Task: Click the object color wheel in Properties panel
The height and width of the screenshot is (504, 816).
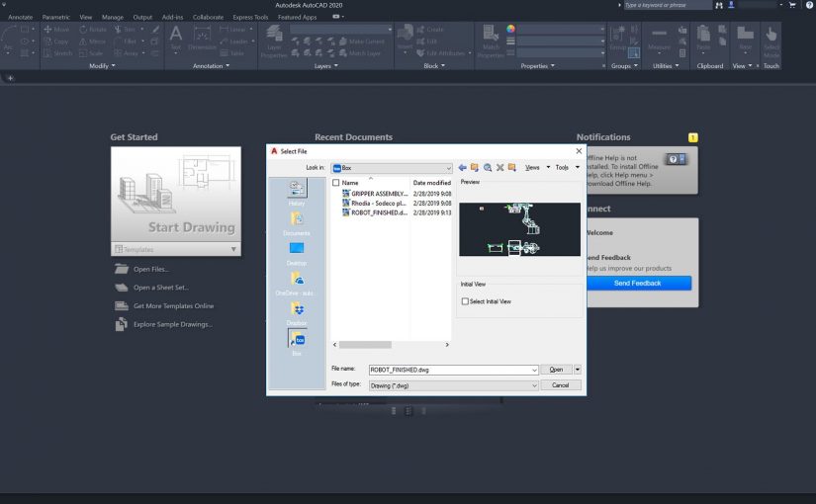Action: (x=510, y=29)
